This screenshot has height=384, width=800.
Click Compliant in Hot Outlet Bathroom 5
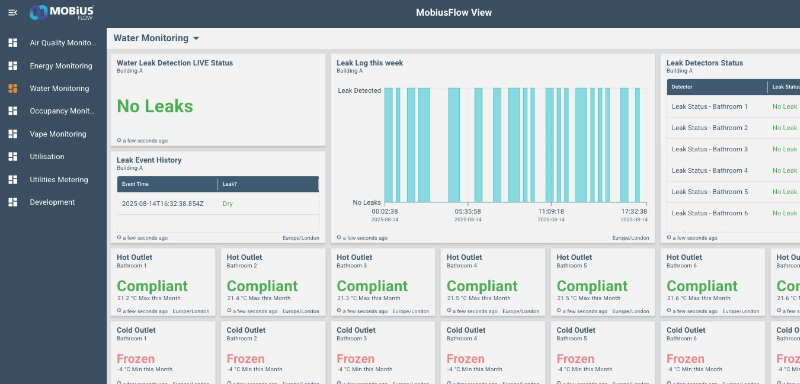592,286
